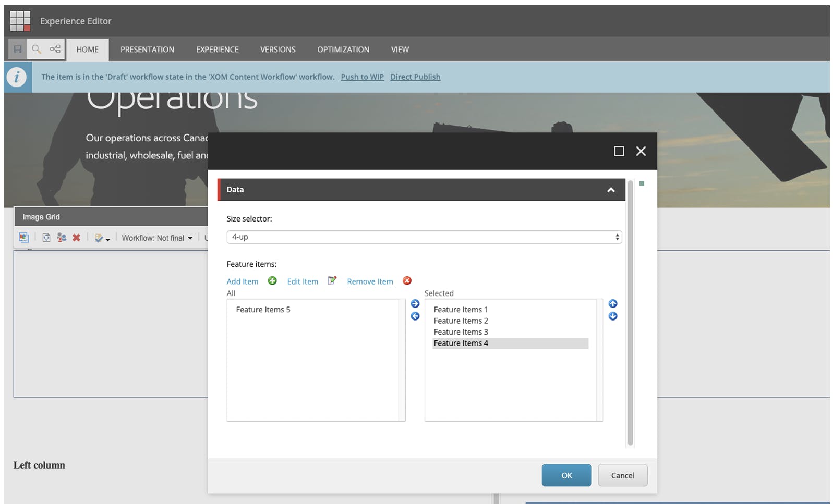This screenshot has height=504, width=833.
Task: Maximize the dialog with the square icon
Action: (x=619, y=151)
